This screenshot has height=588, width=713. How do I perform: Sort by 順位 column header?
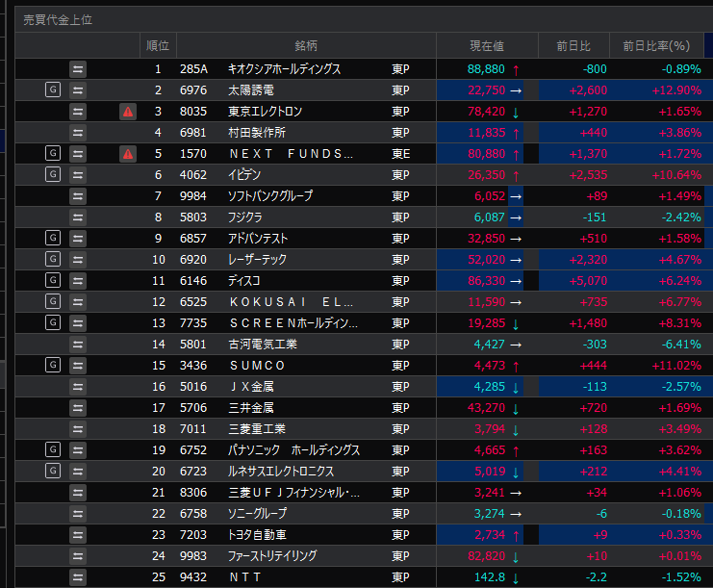158,45
